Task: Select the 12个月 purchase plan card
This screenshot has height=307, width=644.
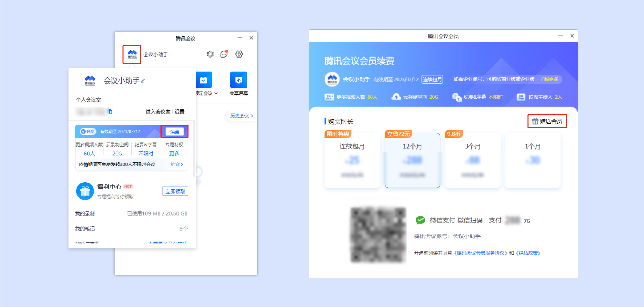Action: [412, 160]
